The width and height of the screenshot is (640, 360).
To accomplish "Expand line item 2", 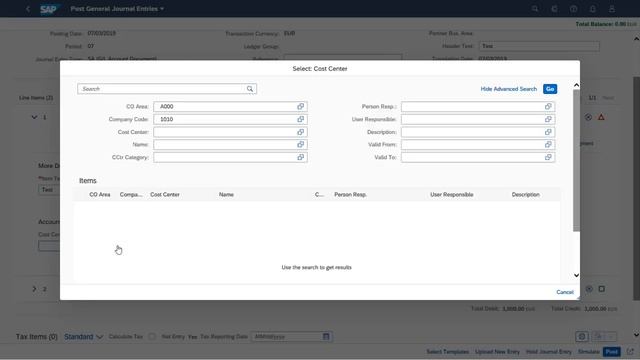I will pos(34,289).
